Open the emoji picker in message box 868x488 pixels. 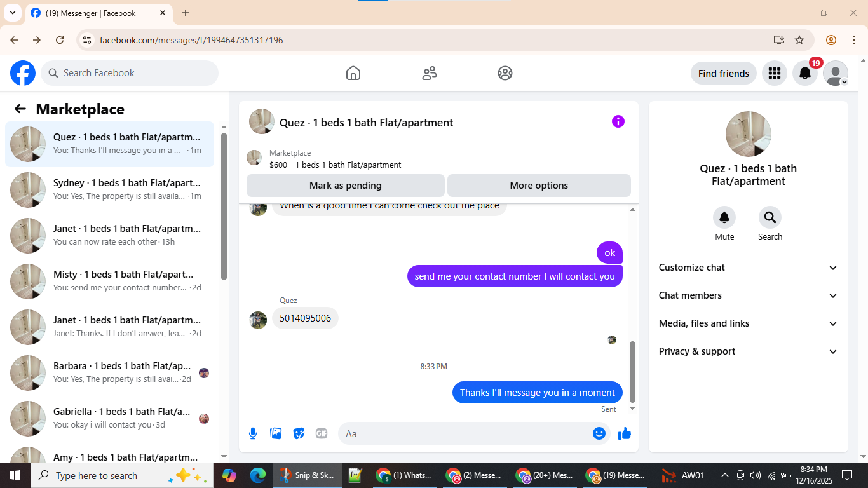pos(599,433)
